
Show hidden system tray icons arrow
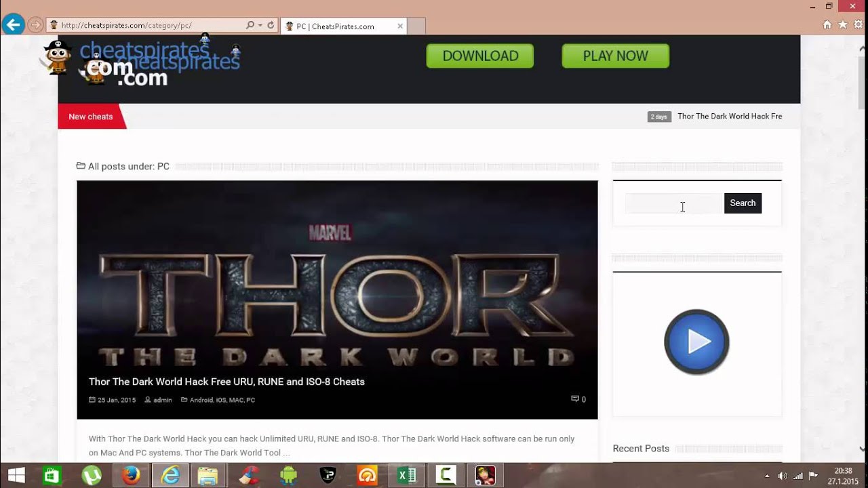pyautogui.click(x=767, y=476)
